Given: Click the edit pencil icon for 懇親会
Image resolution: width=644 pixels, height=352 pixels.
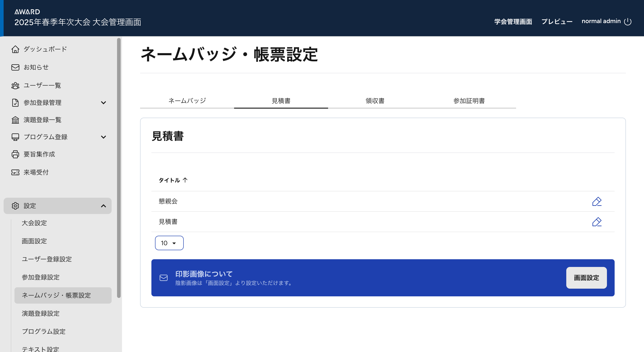Looking at the screenshot, I should click(597, 201).
